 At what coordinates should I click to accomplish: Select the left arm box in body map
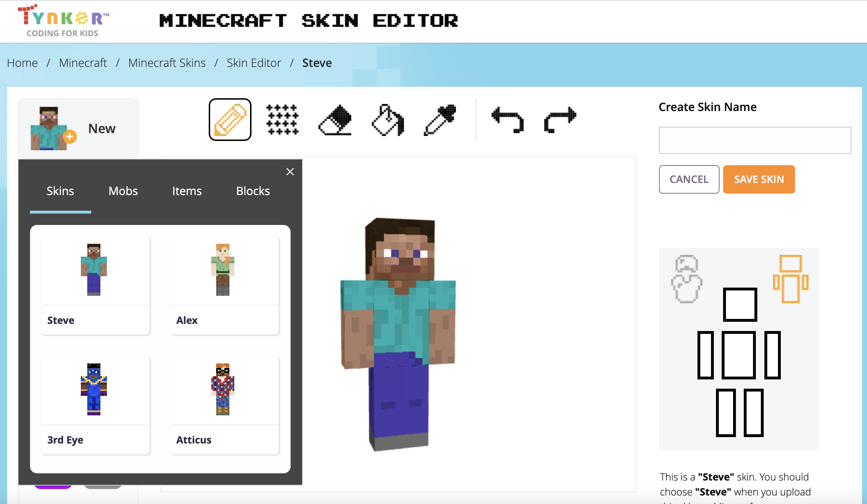[705, 355]
